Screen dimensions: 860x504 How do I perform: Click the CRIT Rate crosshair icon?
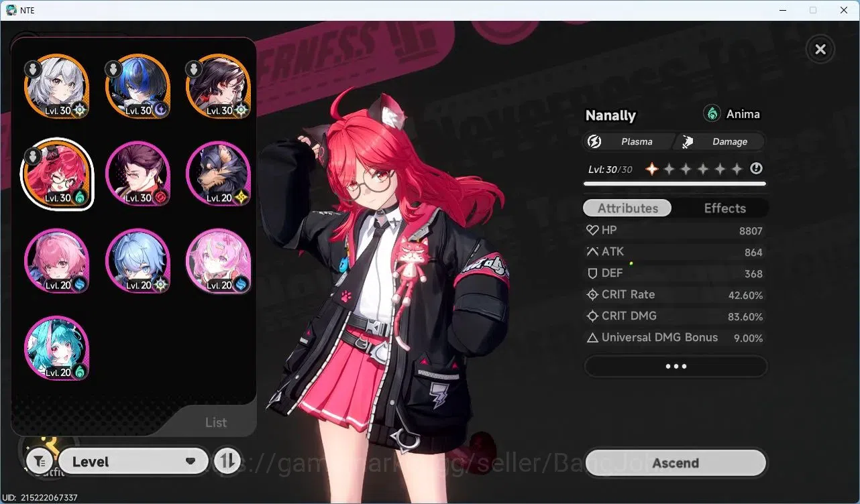click(x=592, y=294)
